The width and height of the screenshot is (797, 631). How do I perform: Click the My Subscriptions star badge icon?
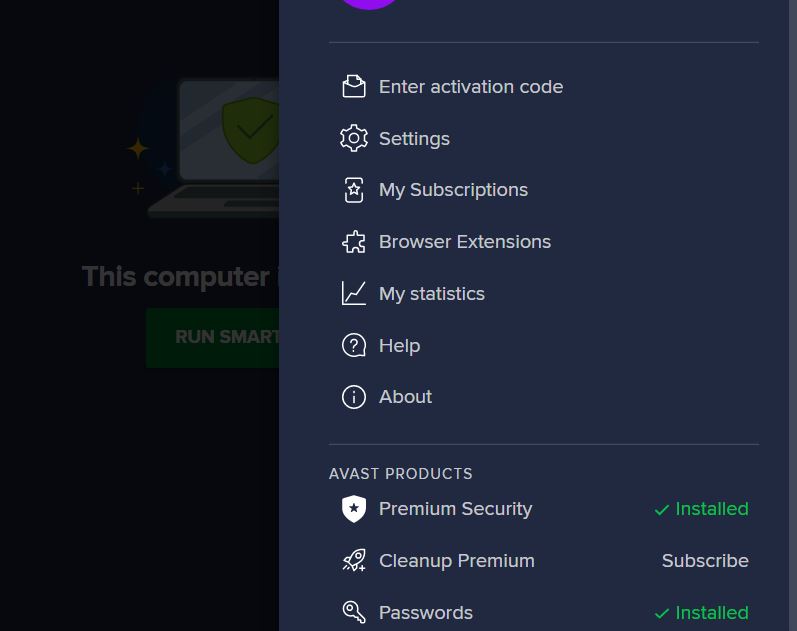tap(354, 190)
